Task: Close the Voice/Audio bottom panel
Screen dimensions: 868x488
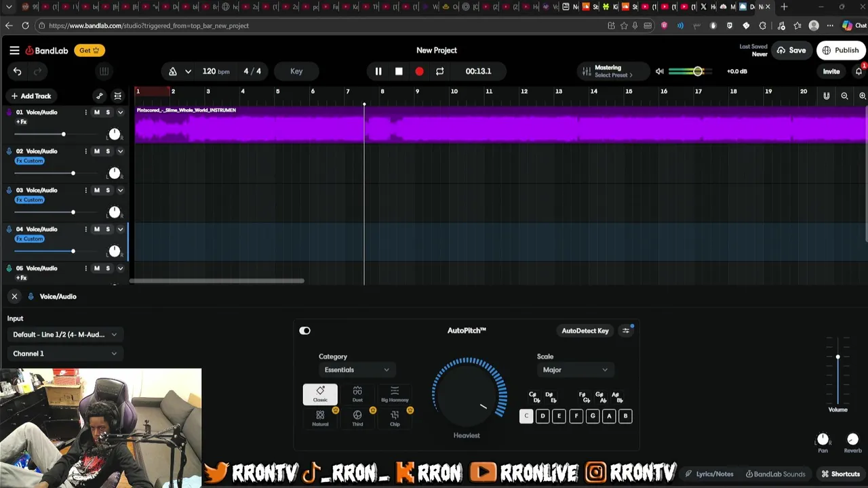Action: pyautogui.click(x=14, y=296)
